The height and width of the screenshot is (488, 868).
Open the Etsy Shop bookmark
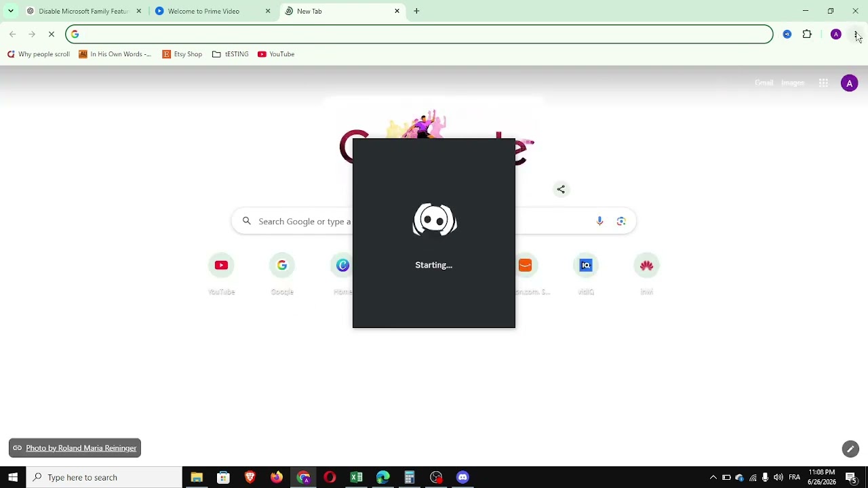(x=182, y=54)
